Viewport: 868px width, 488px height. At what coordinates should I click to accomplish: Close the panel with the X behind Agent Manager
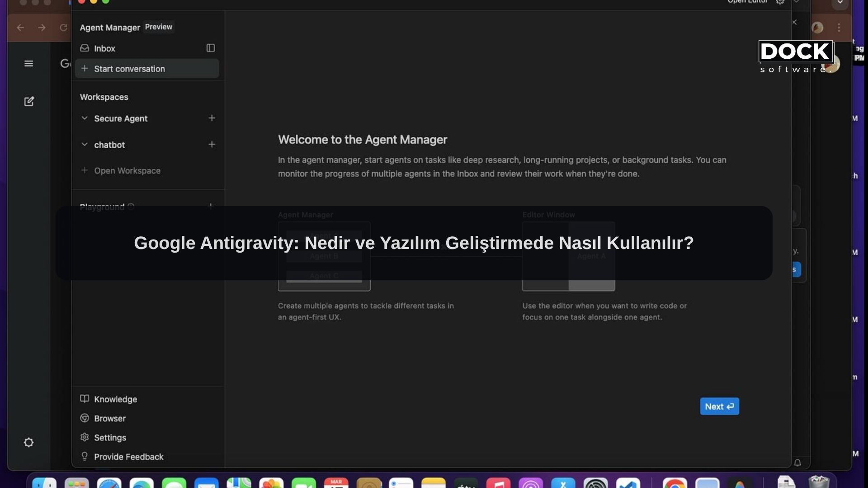[x=794, y=22]
